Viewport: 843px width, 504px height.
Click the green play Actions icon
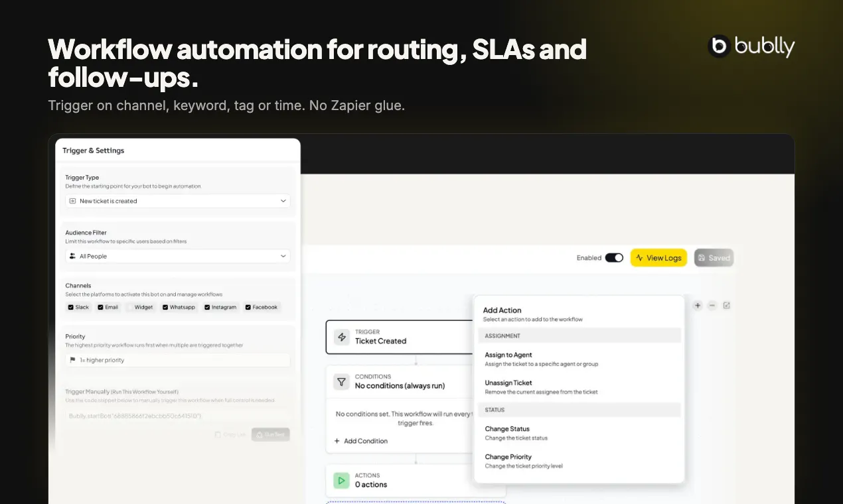(x=341, y=480)
